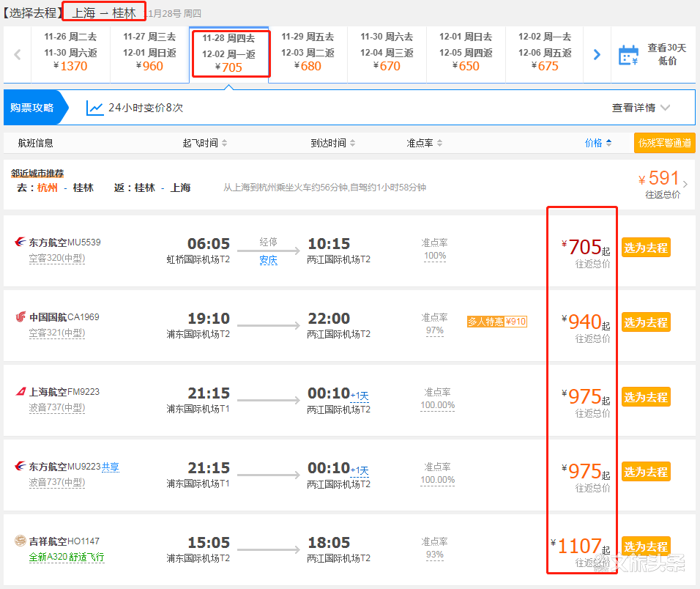Screen dimensions: 700x589
Task: Select the 12-01 to 12-05 date tab
Action: pos(466,54)
